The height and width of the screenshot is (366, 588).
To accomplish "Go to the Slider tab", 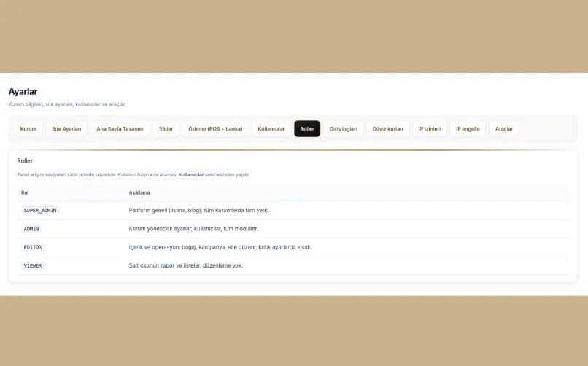I will [x=166, y=129].
